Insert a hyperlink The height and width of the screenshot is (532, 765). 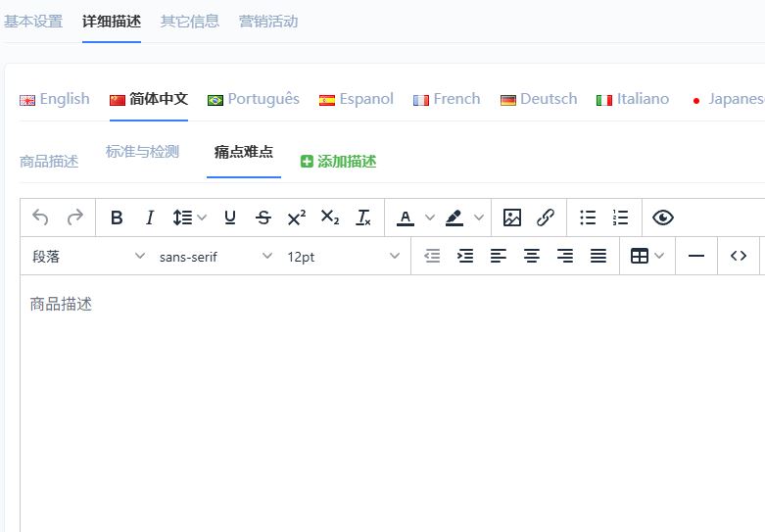pyautogui.click(x=546, y=218)
